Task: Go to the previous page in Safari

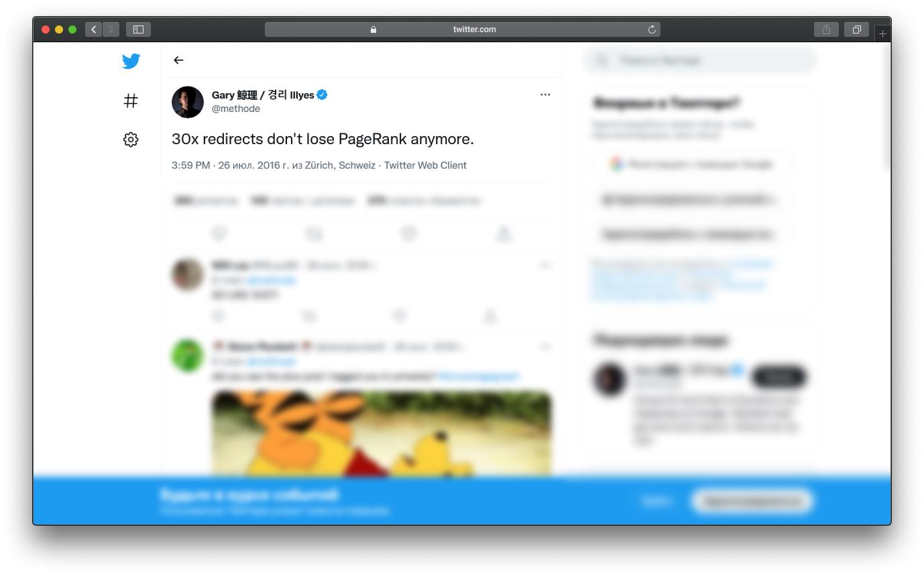Action: click(94, 30)
